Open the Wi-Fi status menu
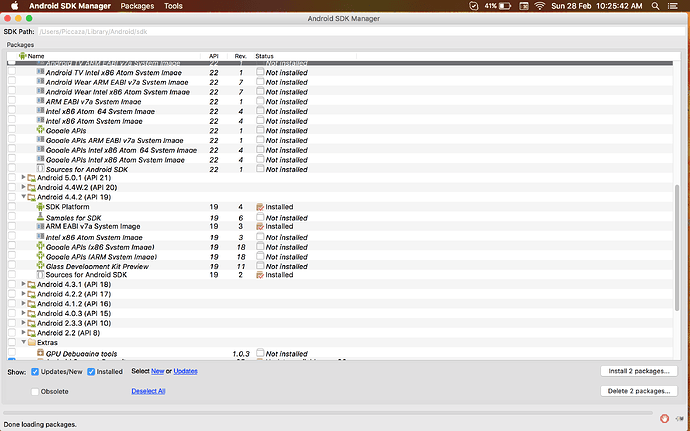 (x=540, y=6)
